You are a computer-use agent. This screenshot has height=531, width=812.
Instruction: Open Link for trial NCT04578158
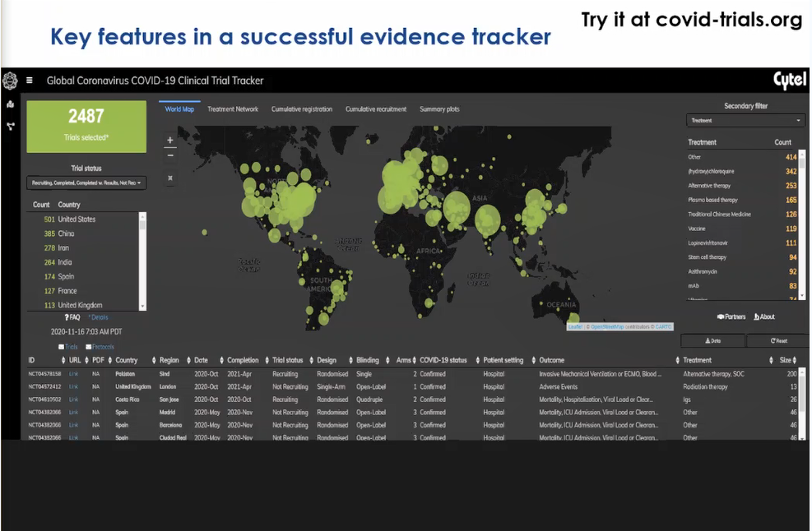[74, 374]
